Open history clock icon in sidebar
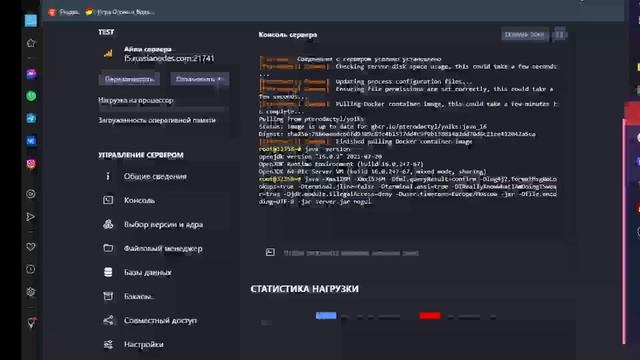 (31, 269)
